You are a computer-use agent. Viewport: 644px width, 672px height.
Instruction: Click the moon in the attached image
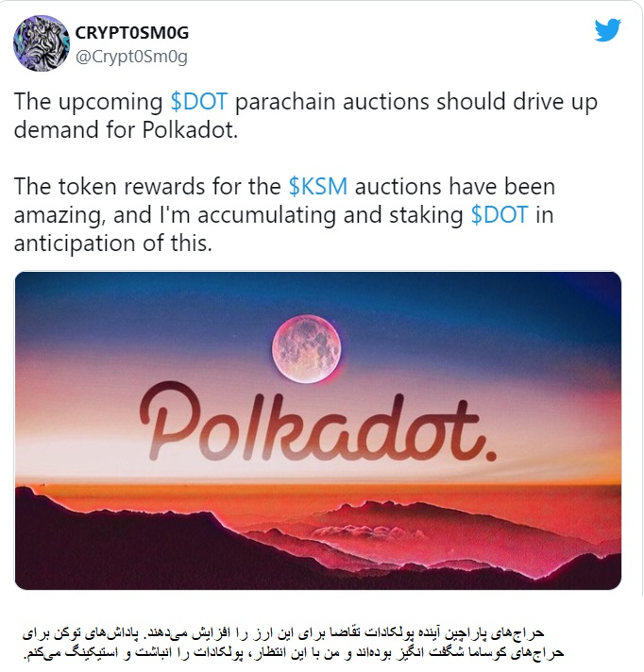307,349
